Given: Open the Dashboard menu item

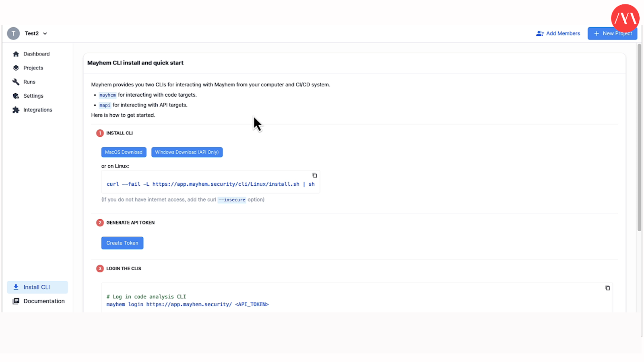Looking at the screenshot, I should (37, 54).
